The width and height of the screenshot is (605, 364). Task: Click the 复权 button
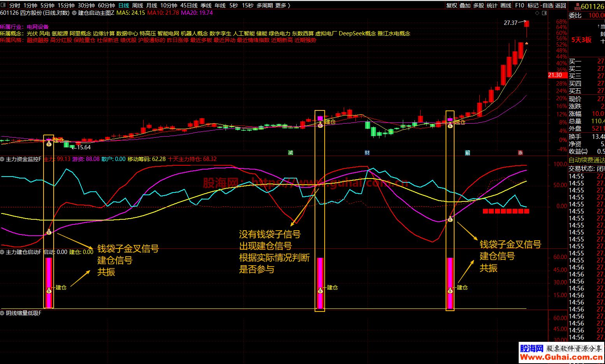tap(451, 5)
